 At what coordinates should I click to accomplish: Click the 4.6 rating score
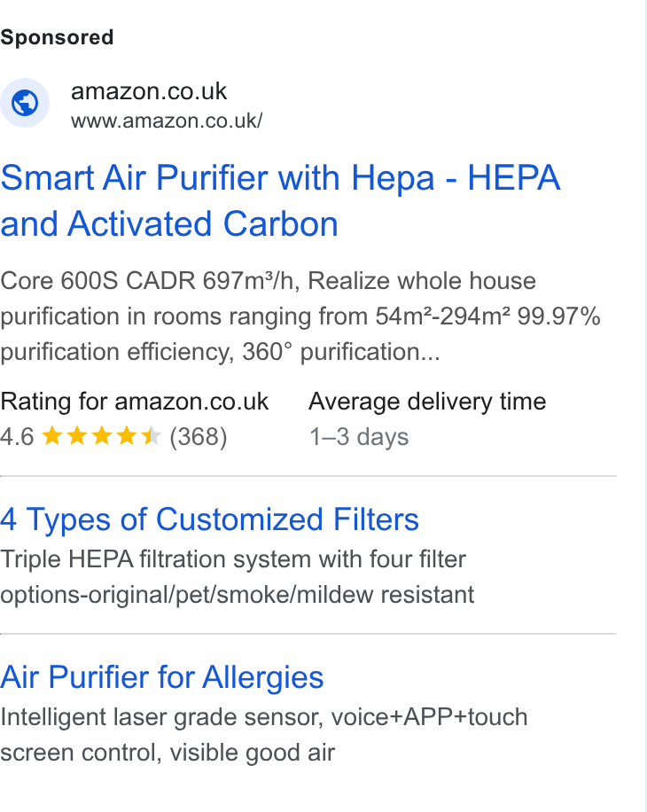(x=17, y=436)
